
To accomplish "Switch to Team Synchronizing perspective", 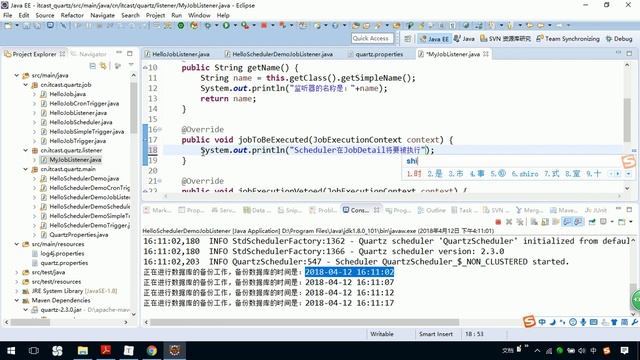I will pyautogui.click(x=568, y=39).
